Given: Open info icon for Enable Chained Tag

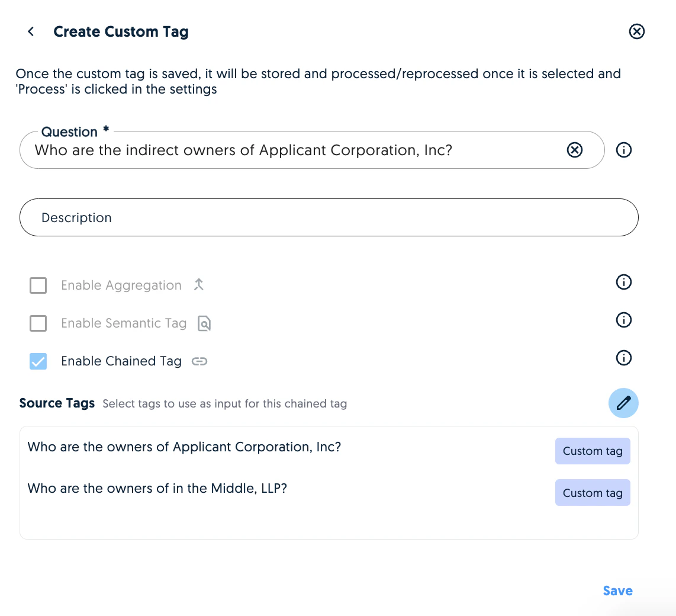Looking at the screenshot, I should (x=623, y=358).
